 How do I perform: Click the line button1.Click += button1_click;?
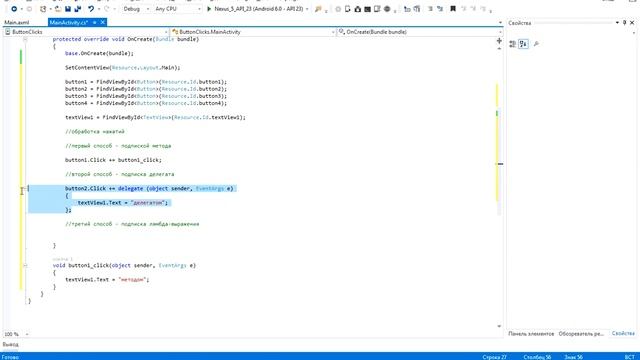click(113, 160)
